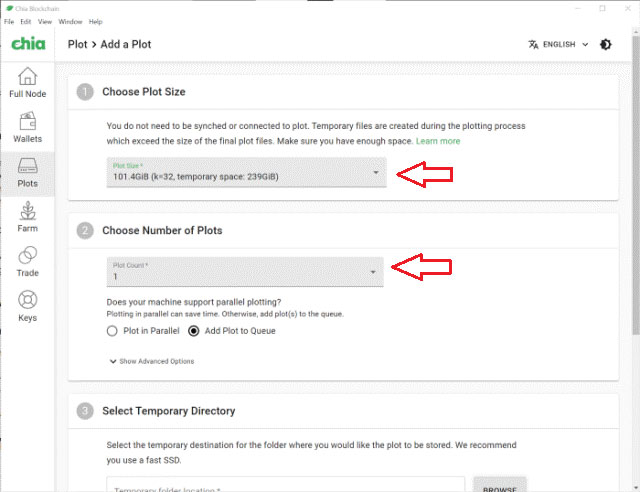Go to the Farm sidebar icon
640x492 pixels.
pyautogui.click(x=27, y=211)
